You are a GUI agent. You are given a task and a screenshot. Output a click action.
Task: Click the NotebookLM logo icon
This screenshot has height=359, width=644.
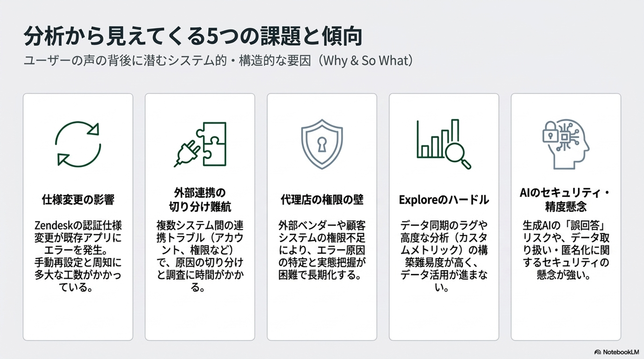597,352
